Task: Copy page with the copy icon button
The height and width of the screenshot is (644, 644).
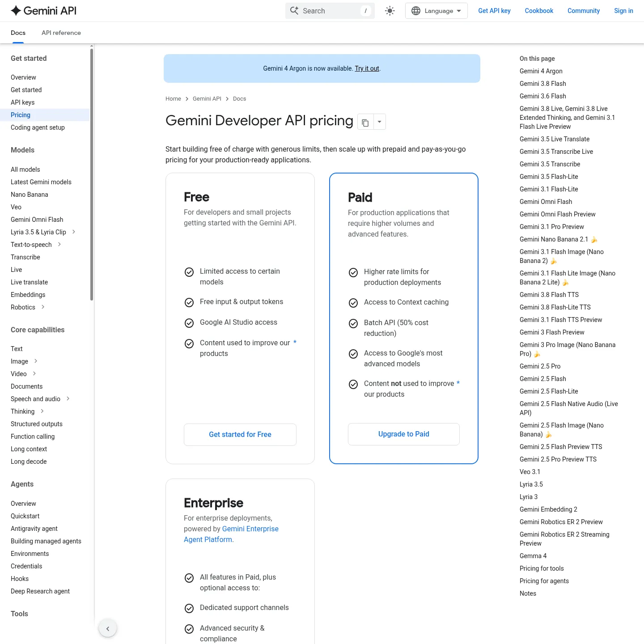Action: coord(365,122)
